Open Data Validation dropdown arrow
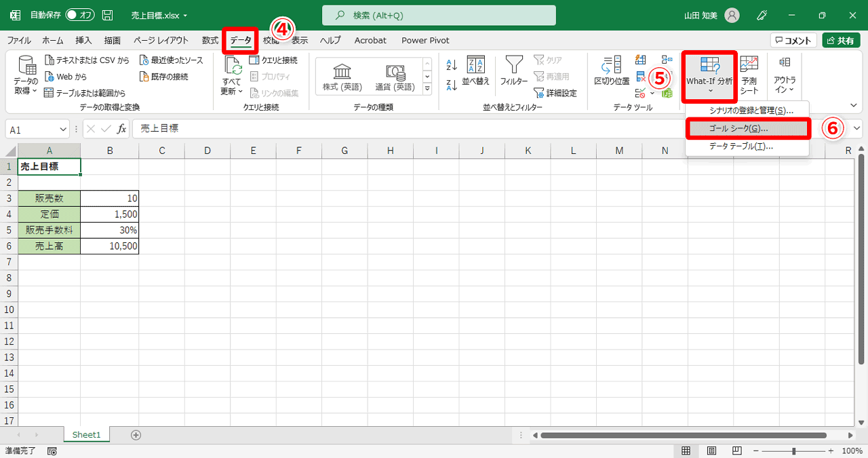 pyautogui.click(x=652, y=93)
